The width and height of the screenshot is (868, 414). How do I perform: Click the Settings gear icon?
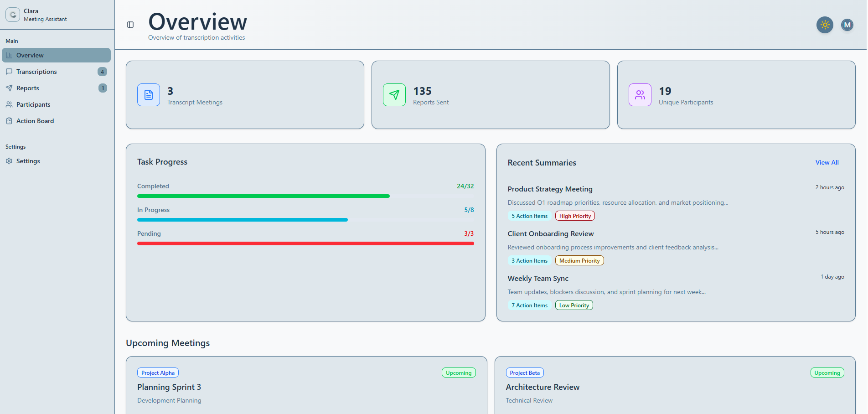[x=9, y=161]
